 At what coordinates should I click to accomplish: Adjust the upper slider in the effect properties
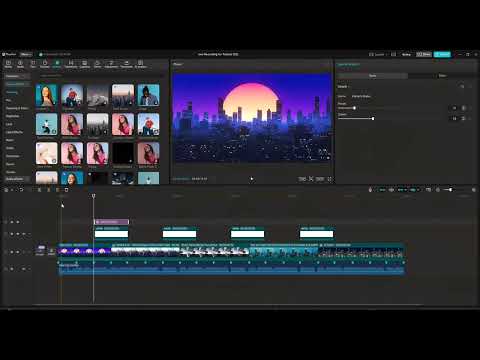pyautogui.click(x=354, y=108)
